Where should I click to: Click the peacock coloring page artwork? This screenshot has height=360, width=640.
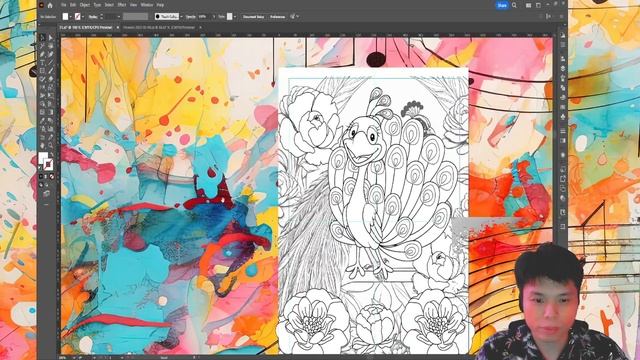[x=373, y=211]
